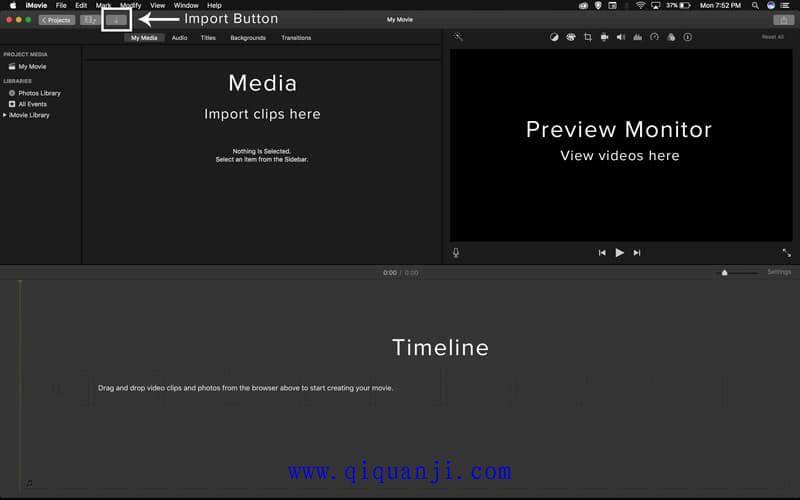Switch to the Transitions tab
This screenshot has width=800, height=500.
(x=296, y=38)
